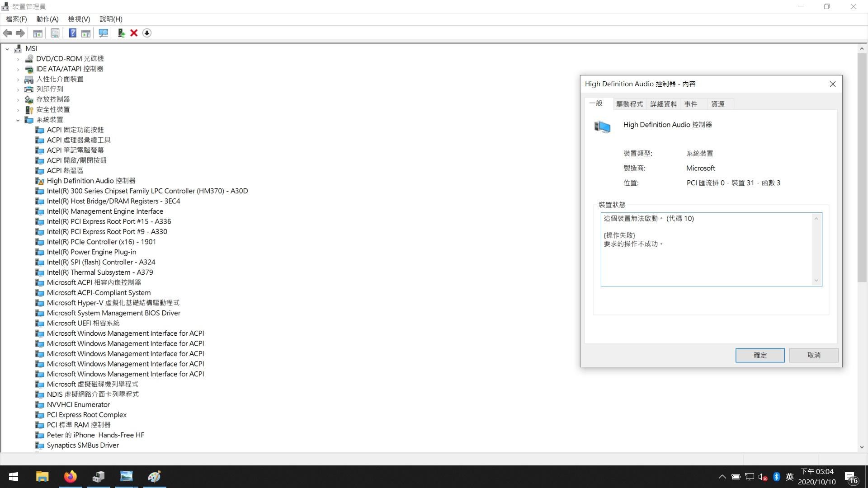868x488 pixels.
Task: Select ACPI 熱溫區 device
Action: tap(65, 171)
